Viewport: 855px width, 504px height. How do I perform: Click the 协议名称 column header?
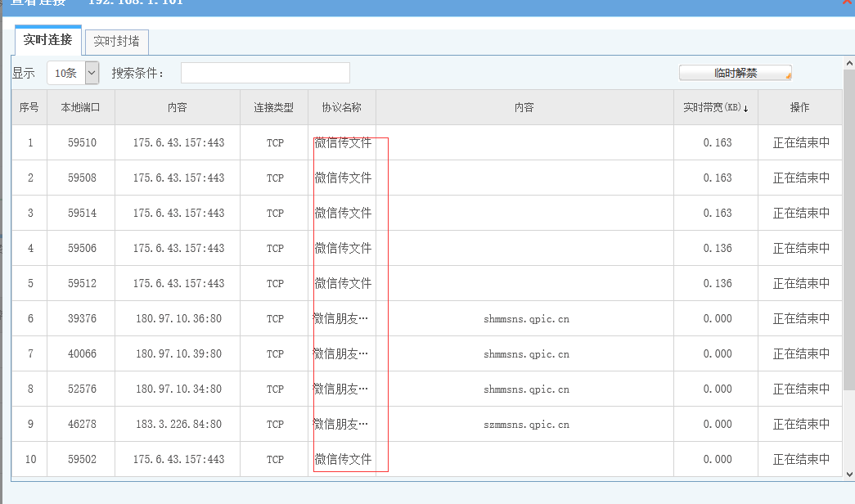tap(341, 107)
